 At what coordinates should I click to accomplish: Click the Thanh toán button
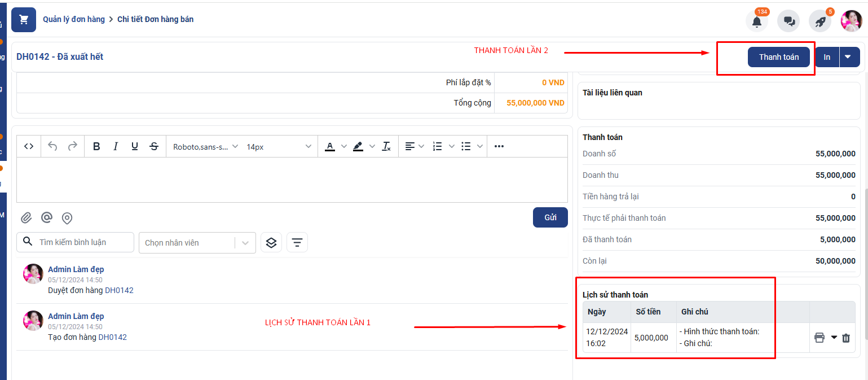778,57
